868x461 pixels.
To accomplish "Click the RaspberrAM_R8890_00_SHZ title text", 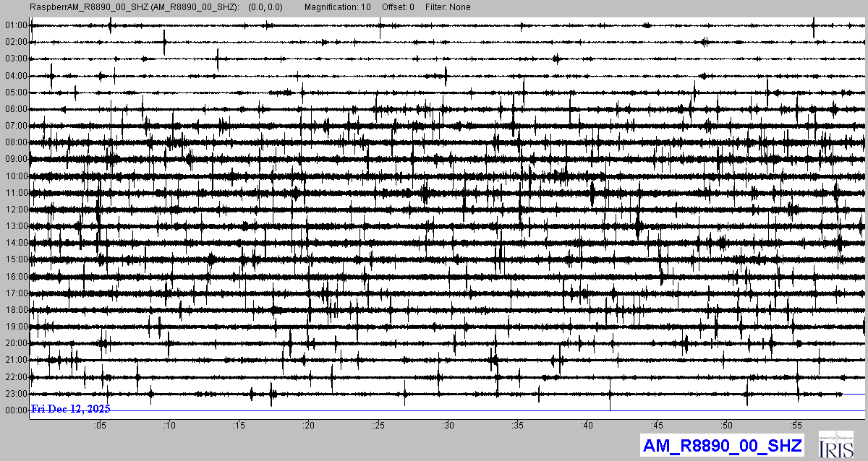I will pos(134,7).
